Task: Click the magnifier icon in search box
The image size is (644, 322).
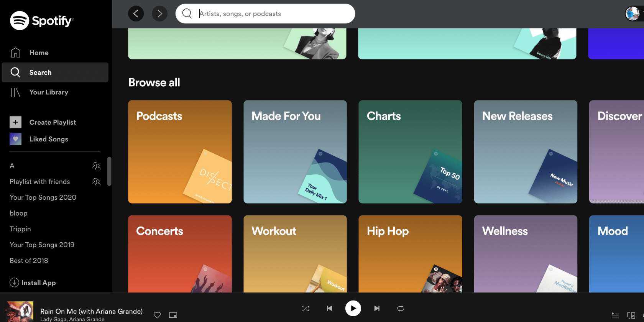Action: point(187,14)
